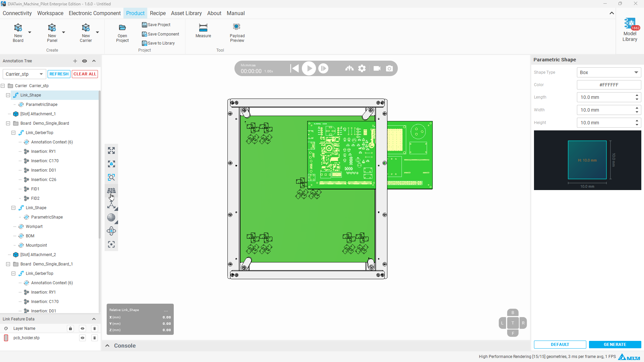Start simulation playback
644x362 pixels.
click(x=309, y=68)
